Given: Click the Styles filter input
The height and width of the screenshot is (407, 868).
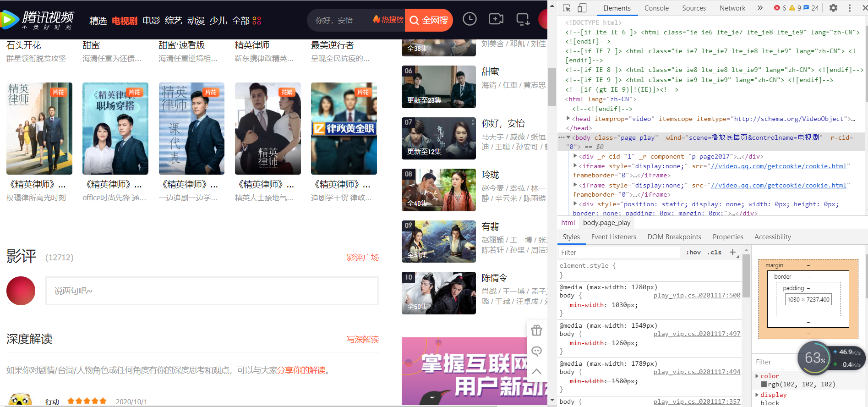Looking at the screenshot, I should pos(619,252).
